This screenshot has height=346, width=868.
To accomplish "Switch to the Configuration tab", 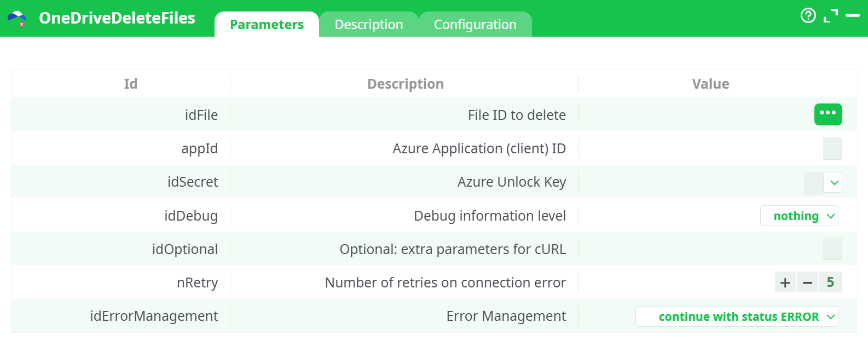I will click(x=475, y=24).
